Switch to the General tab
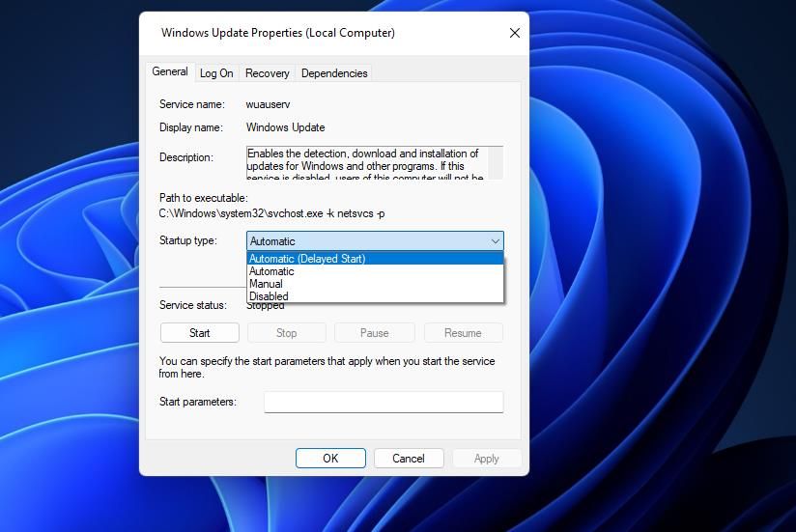Viewport: 796px width, 532px height. (170, 71)
